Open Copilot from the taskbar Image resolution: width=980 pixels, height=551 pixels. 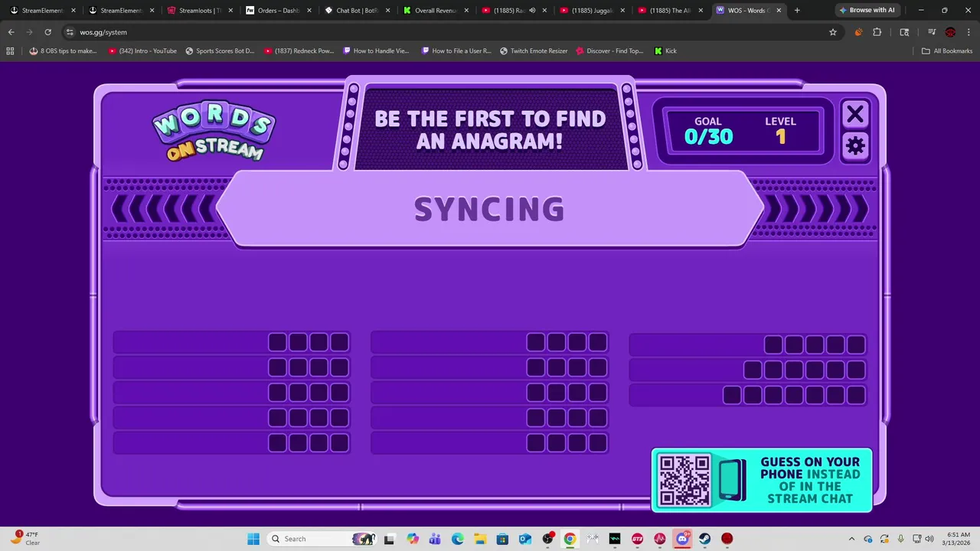coord(413,539)
